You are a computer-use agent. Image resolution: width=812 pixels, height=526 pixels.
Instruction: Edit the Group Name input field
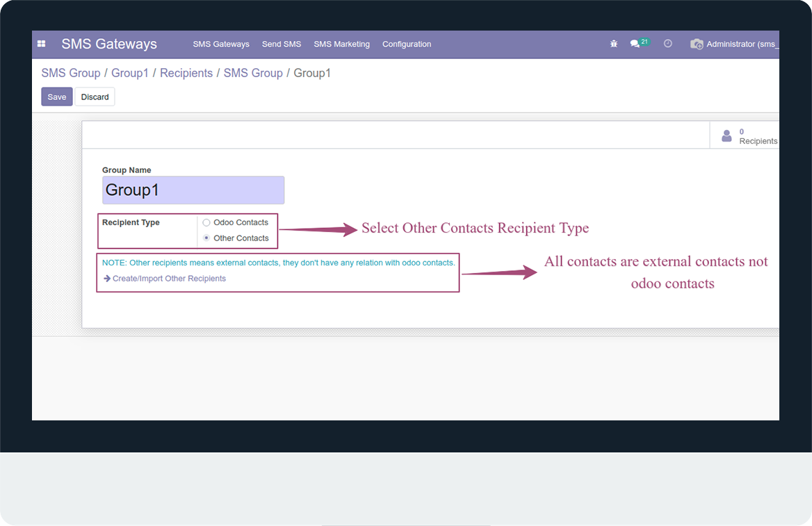click(193, 190)
